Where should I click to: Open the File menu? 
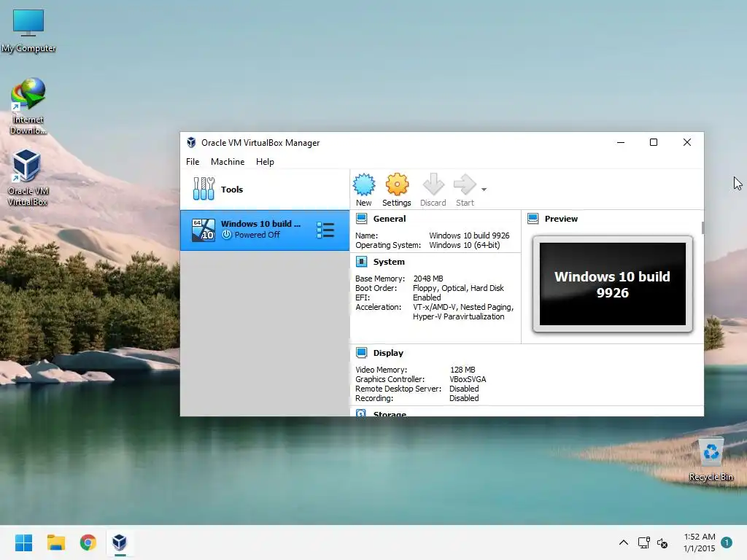point(193,161)
